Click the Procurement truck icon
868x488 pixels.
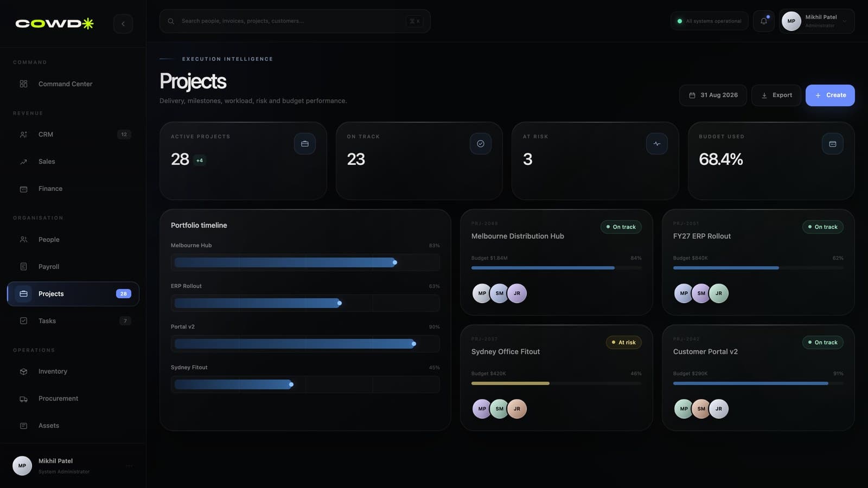coord(23,399)
